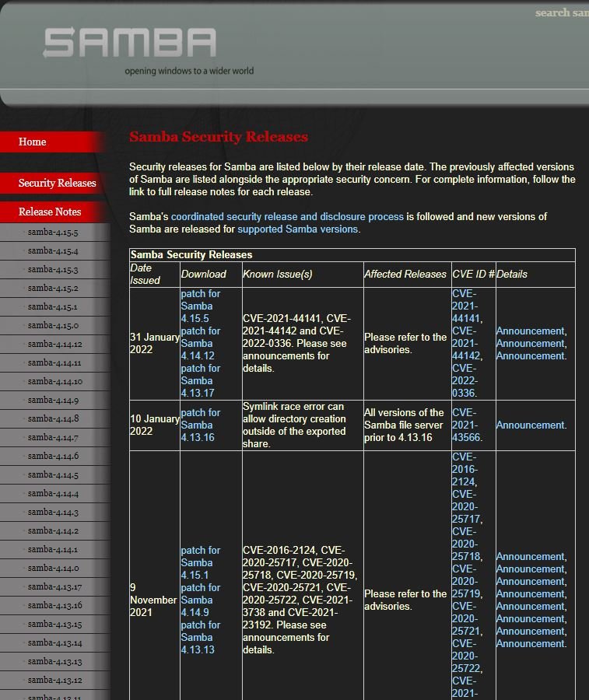
Task: Click the search samba field in header
Action: (x=562, y=12)
